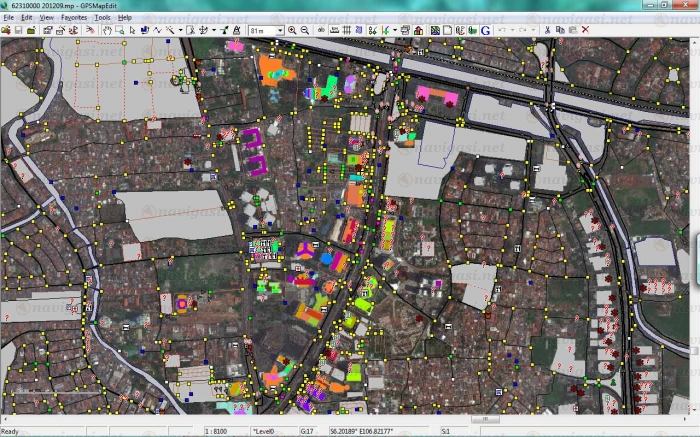Click the Zoom out magnifier icon
Screen dimensions: 700x437
coord(304,30)
